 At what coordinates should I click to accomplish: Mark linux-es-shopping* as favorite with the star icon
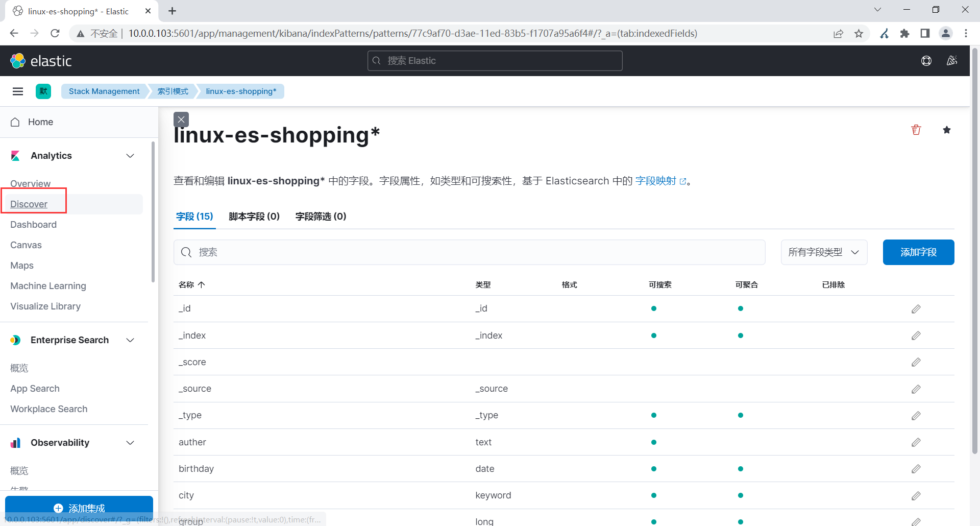click(947, 130)
